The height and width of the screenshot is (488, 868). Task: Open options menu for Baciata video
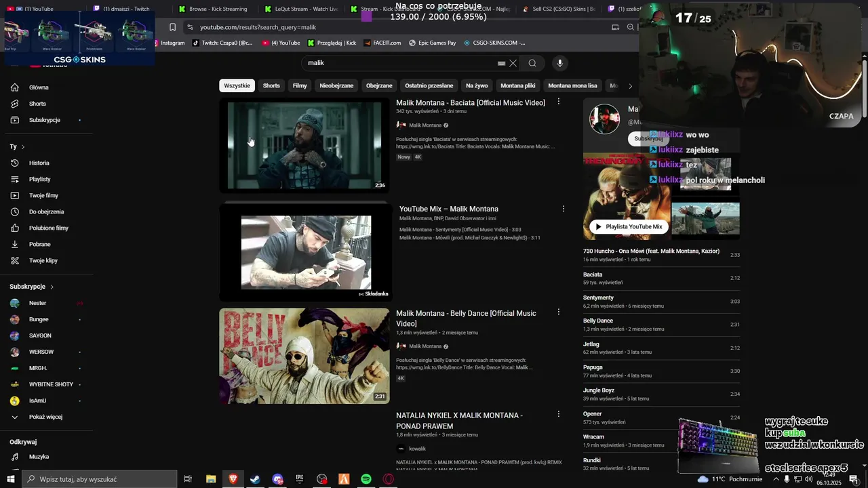[x=558, y=102]
